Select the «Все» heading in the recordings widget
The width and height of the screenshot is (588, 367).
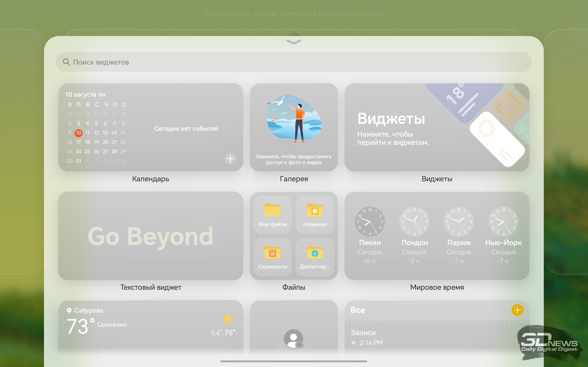(358, 310)
